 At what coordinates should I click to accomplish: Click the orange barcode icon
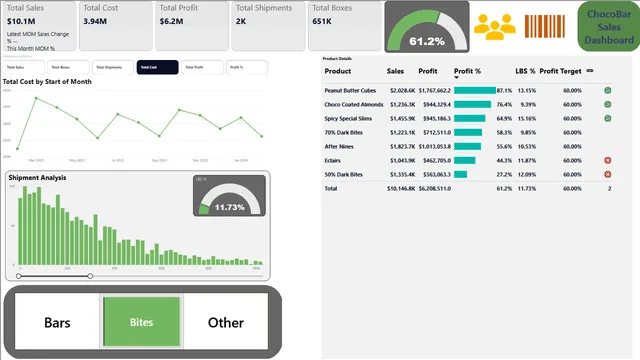click(x=544, y=27)
